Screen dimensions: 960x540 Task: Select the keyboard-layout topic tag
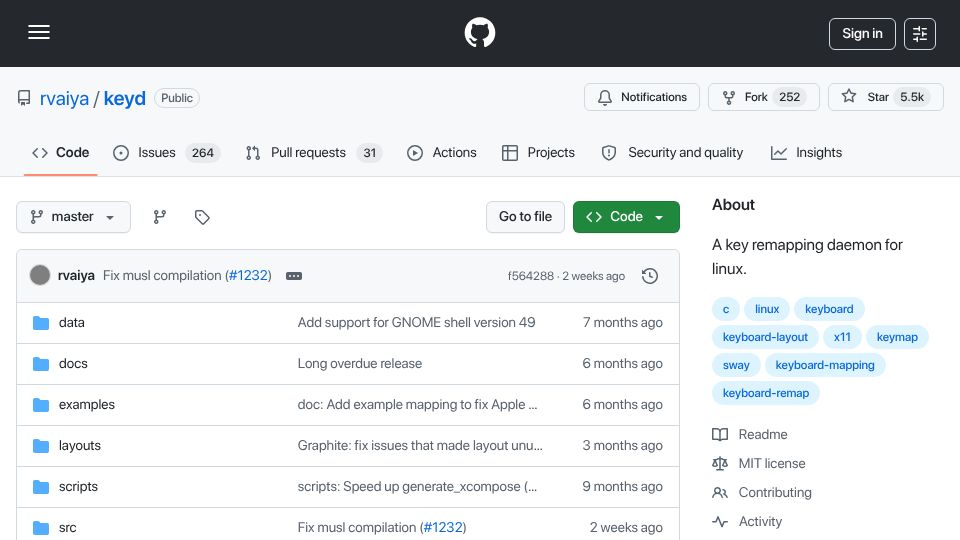765,337
